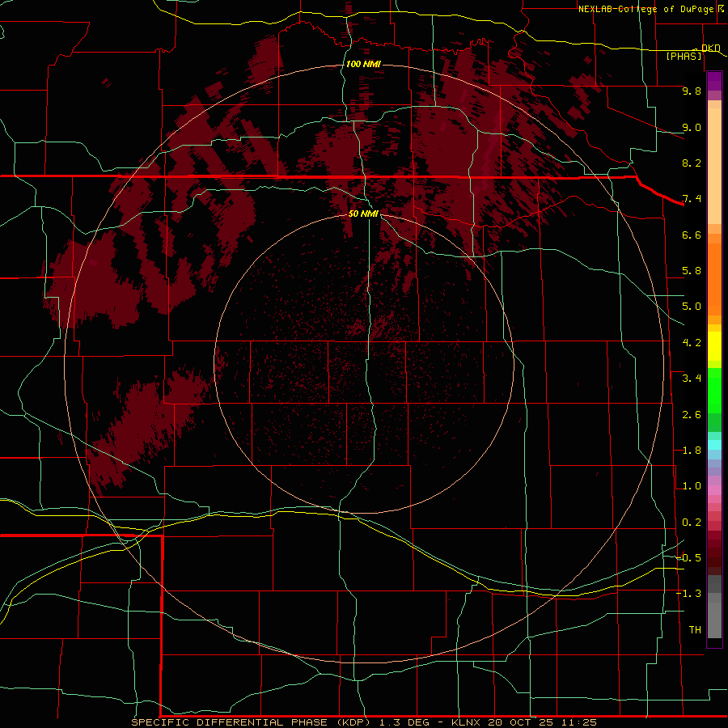The height and width of the screenshot is (728, 728).
Task: Click the 50 NMI range ring label
Action: point(363,214)
